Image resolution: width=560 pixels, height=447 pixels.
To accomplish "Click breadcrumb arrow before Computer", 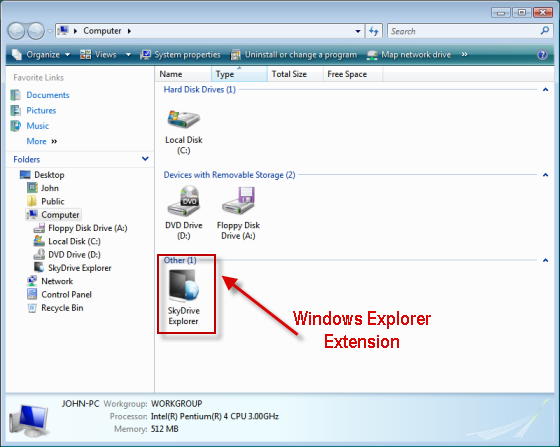I will click(x=75, y=31).
